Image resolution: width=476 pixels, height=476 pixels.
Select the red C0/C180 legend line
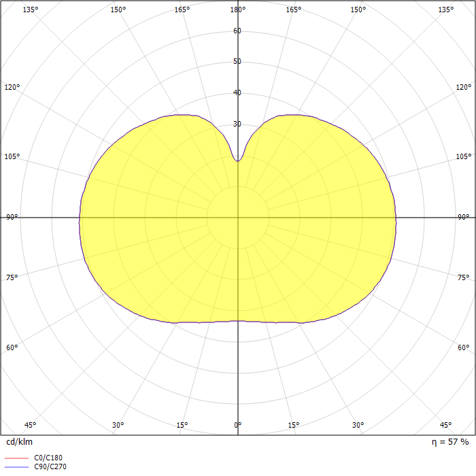click(17, 458)
